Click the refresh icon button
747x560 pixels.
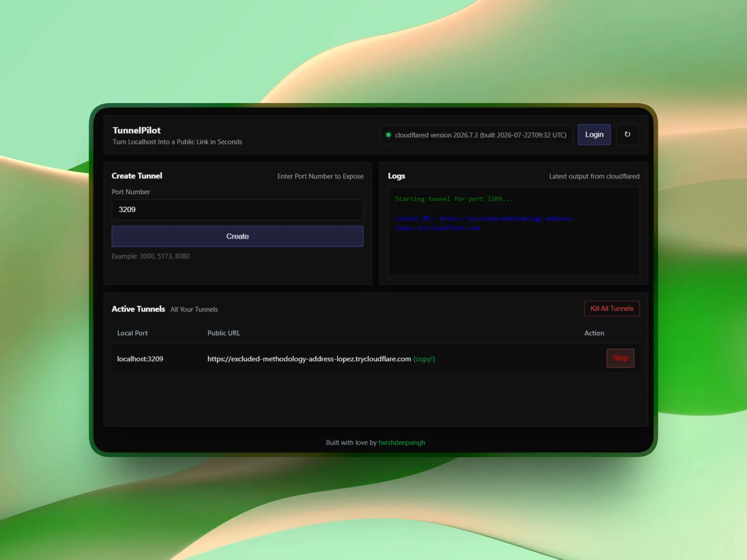(627, 135)
